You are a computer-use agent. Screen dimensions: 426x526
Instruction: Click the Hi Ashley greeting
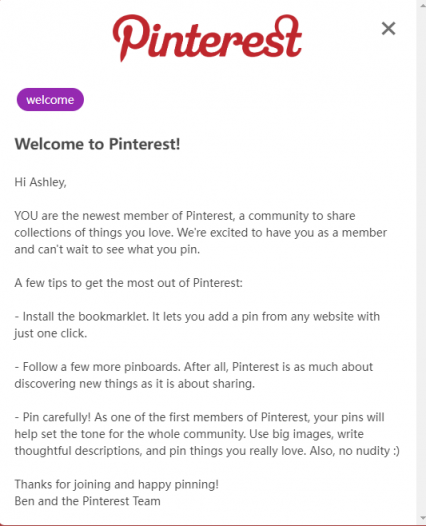click(40, 182)
